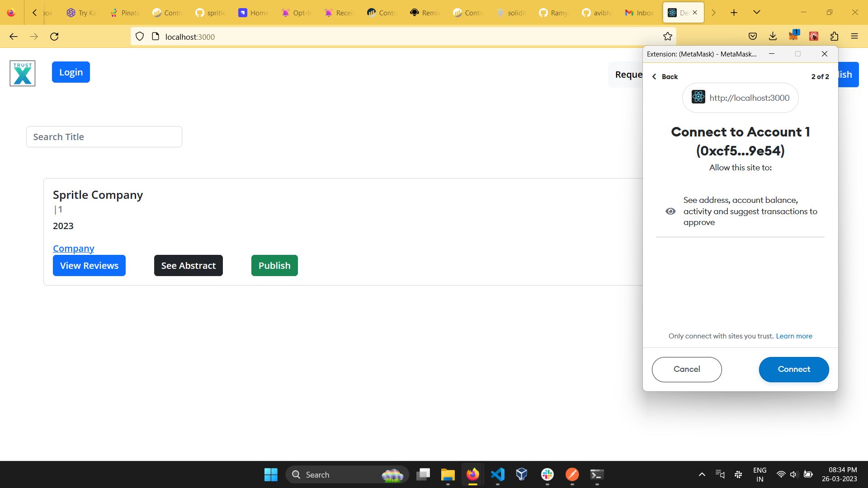Click Cancel to reject MetaMask connection
This screenshot has width=868, height=488.
[x=687, y=370]
